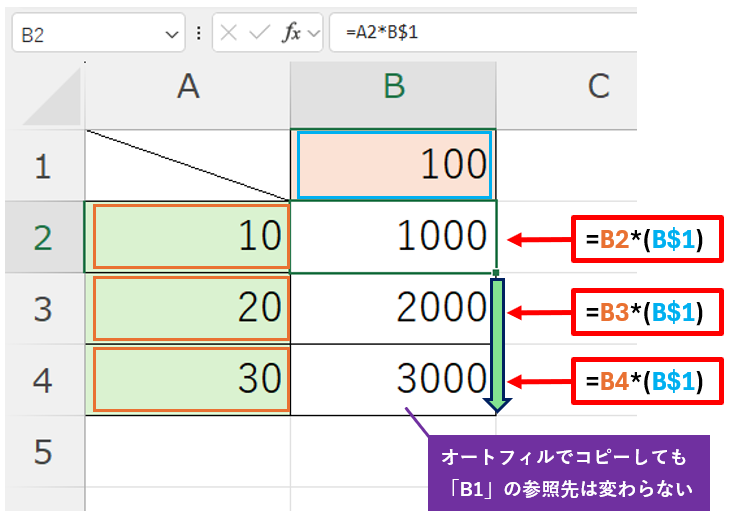
Task: Select column A header
Action: coord(188,87)
